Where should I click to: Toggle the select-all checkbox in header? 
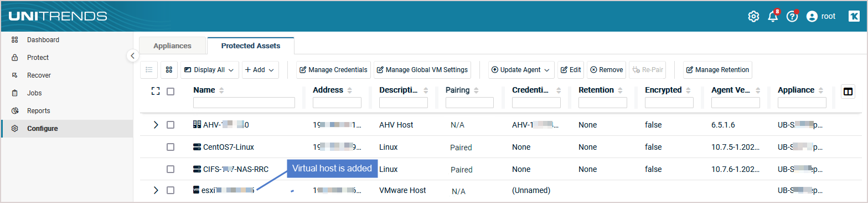[x=170, y=92]
